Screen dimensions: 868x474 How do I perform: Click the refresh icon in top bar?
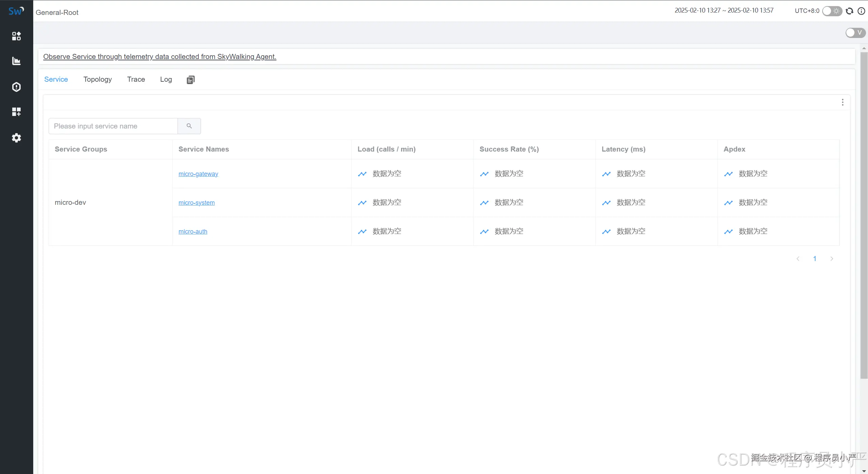pyautogui.click(x=849, y=11)
